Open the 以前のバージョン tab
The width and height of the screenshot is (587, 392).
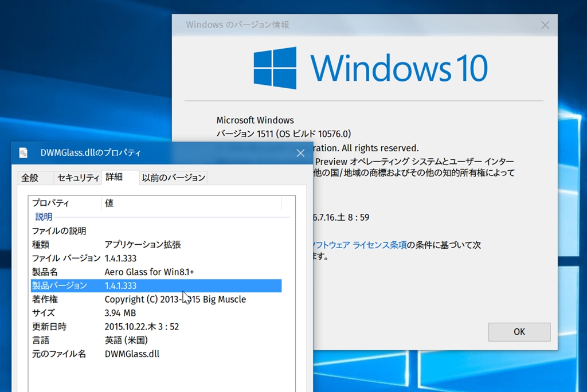(173, 178)
